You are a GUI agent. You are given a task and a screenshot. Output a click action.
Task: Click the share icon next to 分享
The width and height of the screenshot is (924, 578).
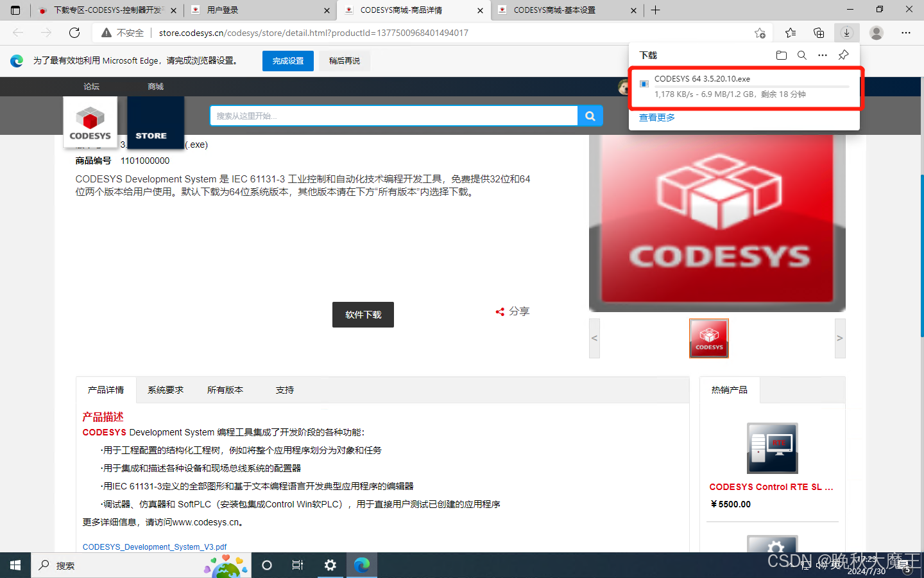[500, 311]
